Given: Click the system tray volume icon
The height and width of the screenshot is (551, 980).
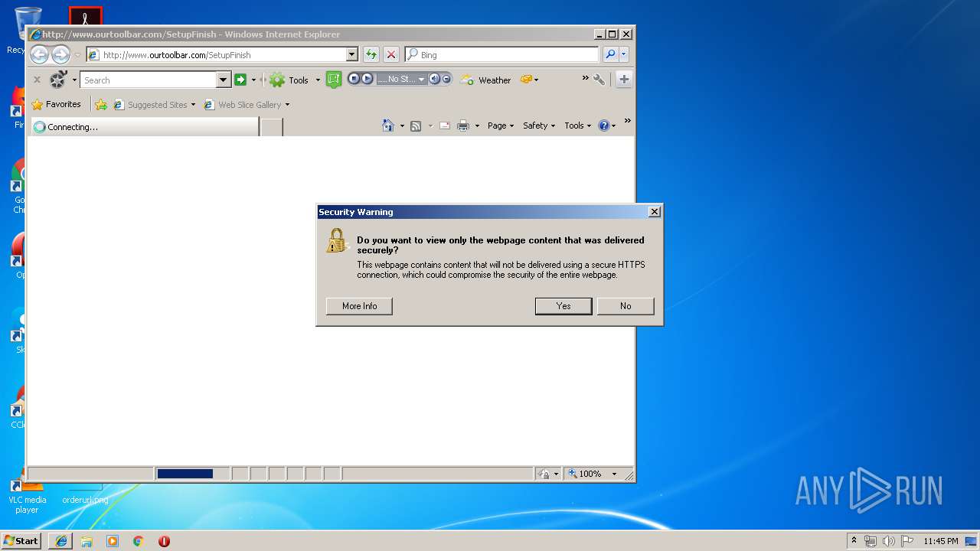Looking at the screenshot, I should pyautogui.click(x=889, y=541).
